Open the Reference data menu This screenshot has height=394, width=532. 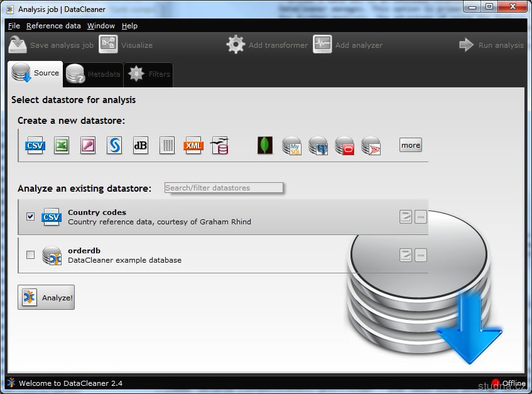click(x=53, y=26)
